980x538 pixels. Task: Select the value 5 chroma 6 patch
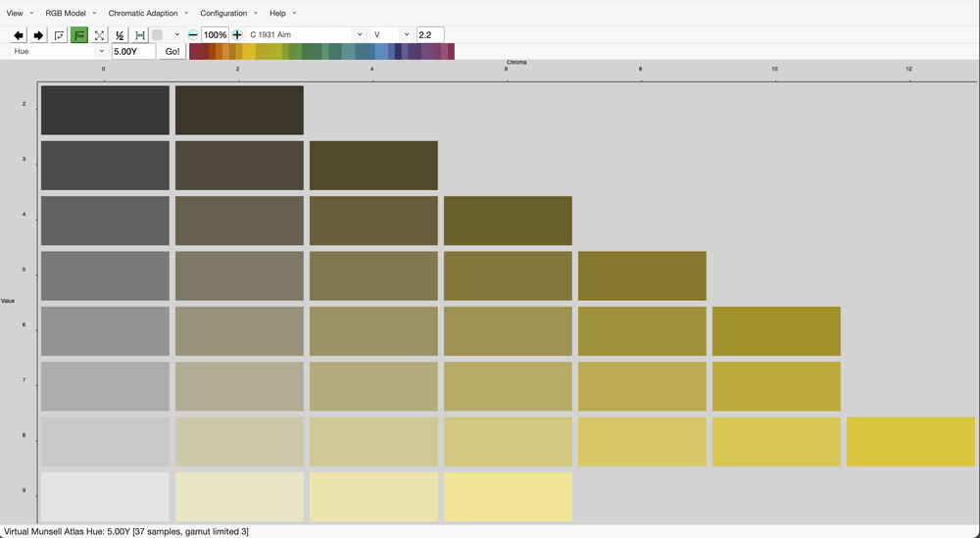508,276
